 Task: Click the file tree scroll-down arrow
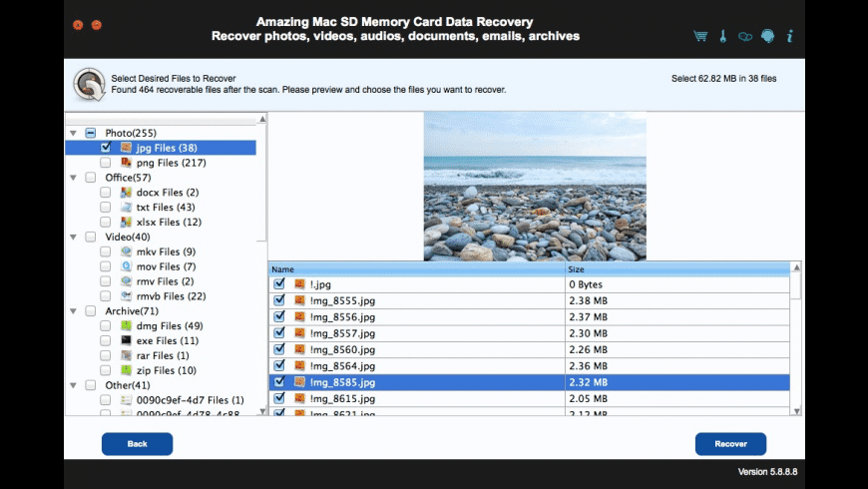tap(262, 411)
